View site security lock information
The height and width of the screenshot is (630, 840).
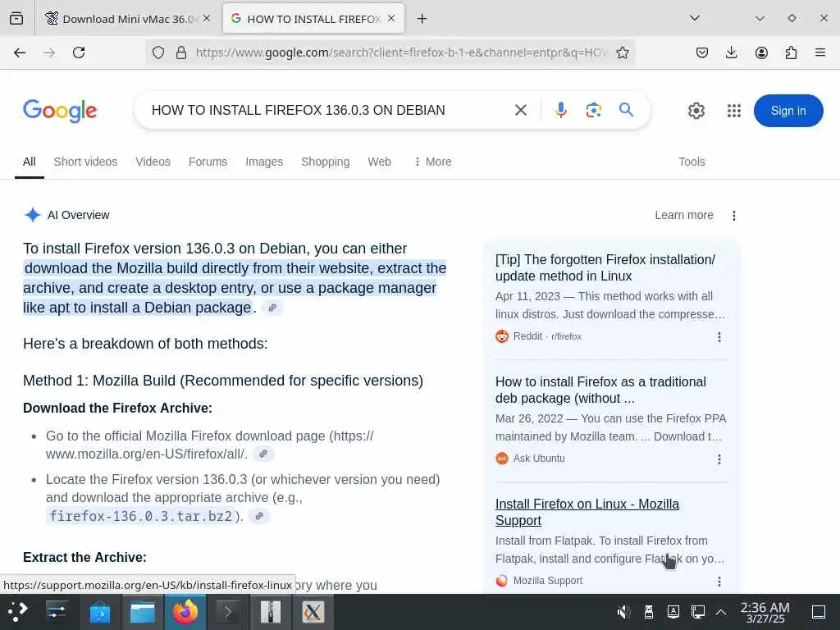pos(181,52)
